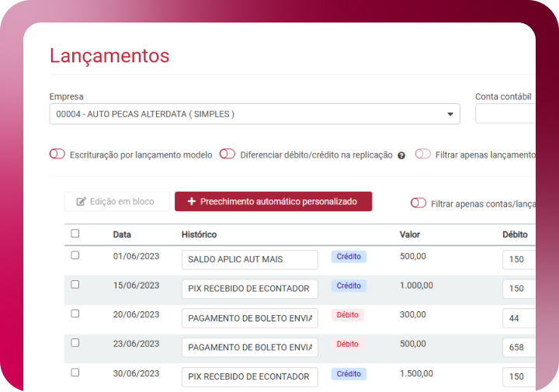Click the value 1.000,00
The height and width of the screenshot is (392, 559).
tap(416, 286)
